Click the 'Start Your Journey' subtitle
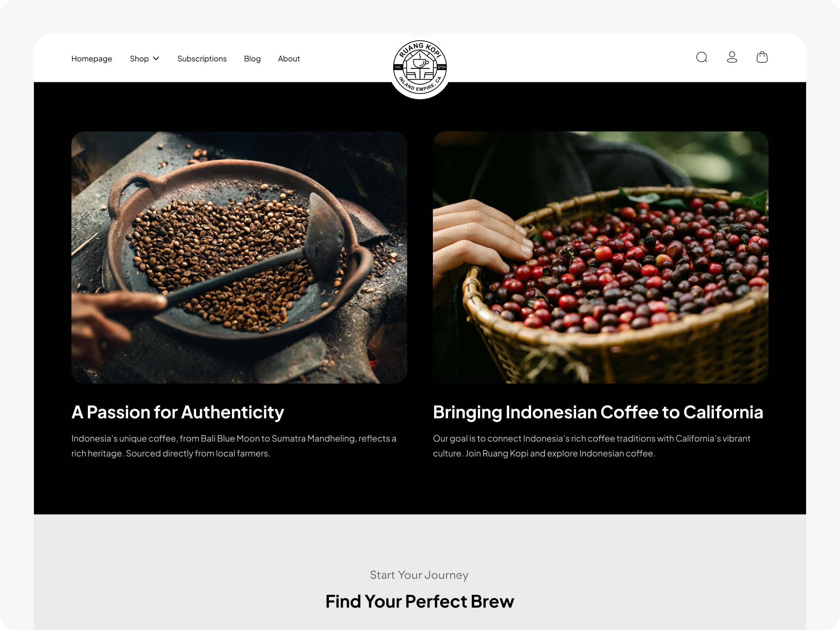Image resolution: width=840 pixels, height=630 pixels. [x=419, y=575]
